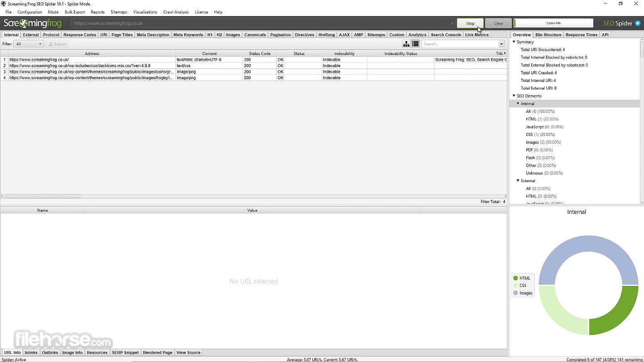The width and height of the screenshot is (644, 362).
Task: Open the Mode menu
Action: point(53,12)
